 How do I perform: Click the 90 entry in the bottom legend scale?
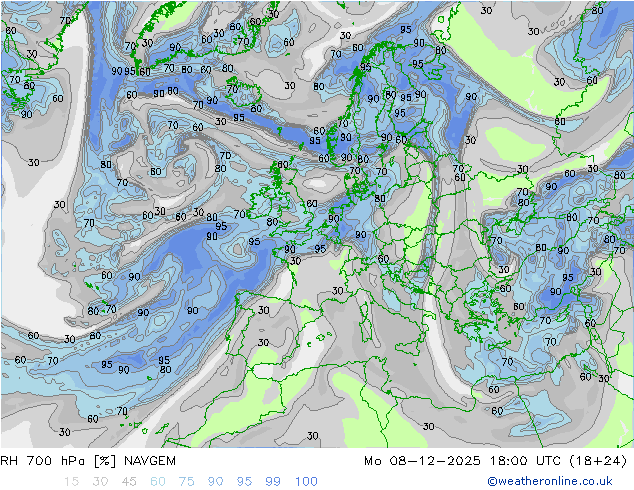tap(215, 482)
